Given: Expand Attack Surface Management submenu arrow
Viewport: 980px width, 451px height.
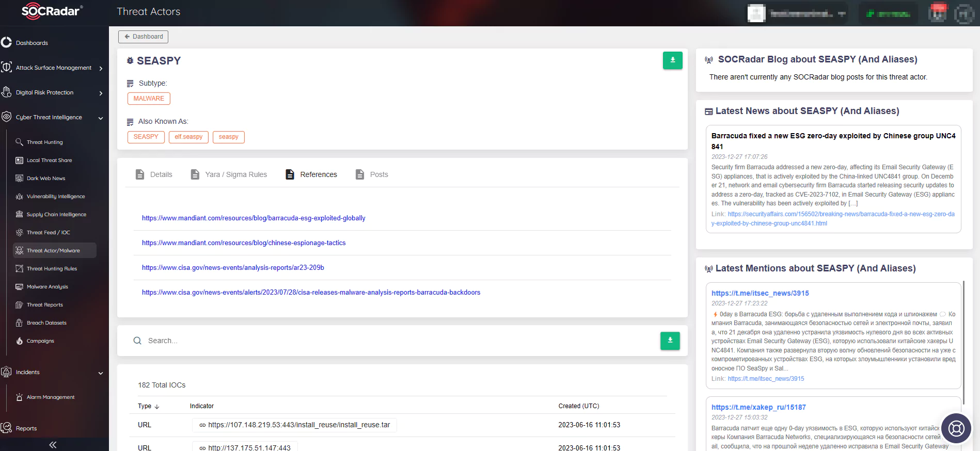Looking at the screenshot, I should click(101, 68).
